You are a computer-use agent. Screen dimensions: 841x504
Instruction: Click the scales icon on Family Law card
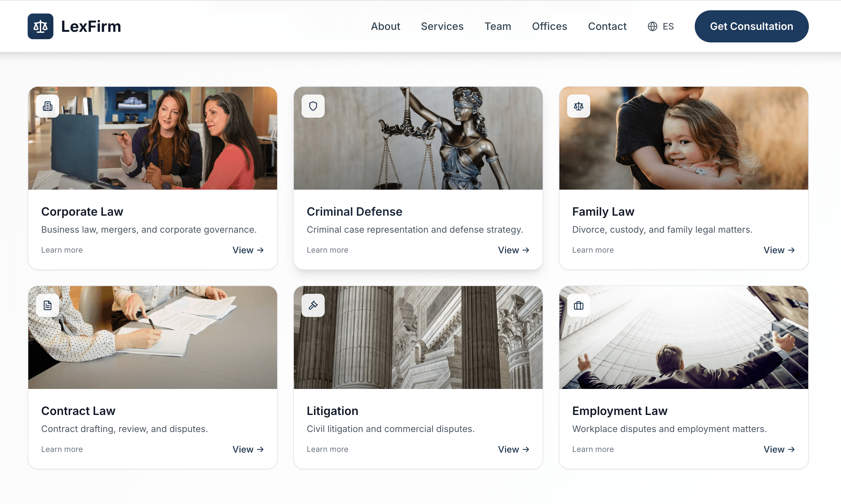tap(578, 106)
